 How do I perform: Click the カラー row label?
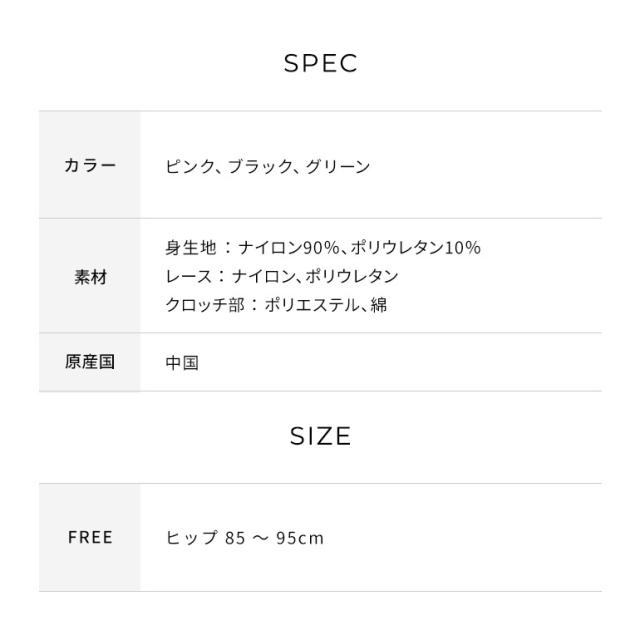pyautogui.click(x=90, y=166)
